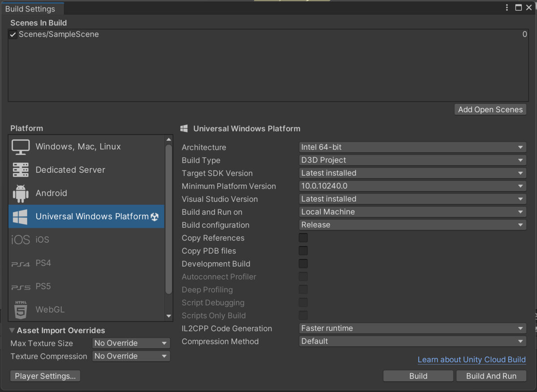Viewport: 537px width, 392px height.
Task: Open the Target SDK Version dropdown
Action: point(413,173)
